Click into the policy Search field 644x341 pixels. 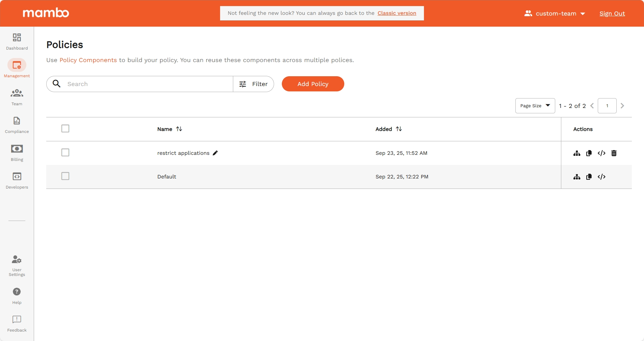(149, 84)
